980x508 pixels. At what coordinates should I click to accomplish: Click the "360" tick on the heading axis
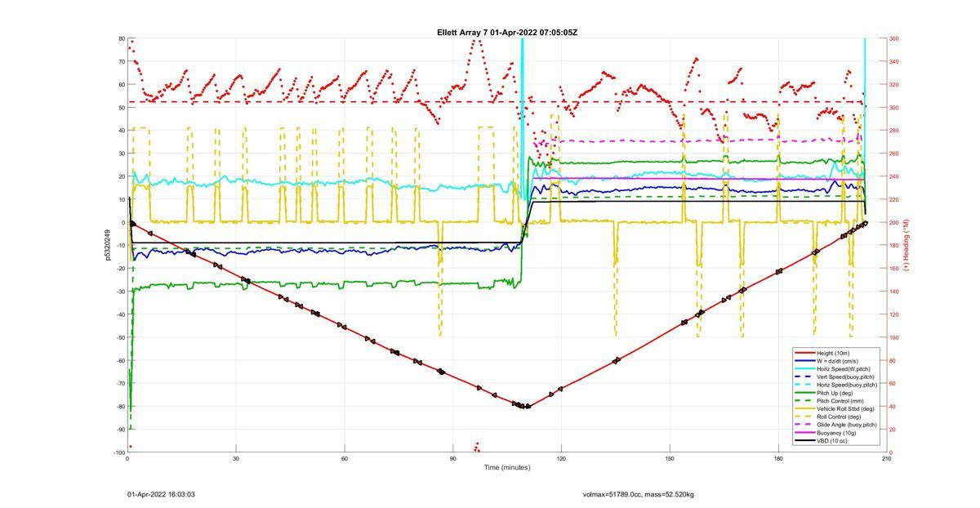point(894,38)
